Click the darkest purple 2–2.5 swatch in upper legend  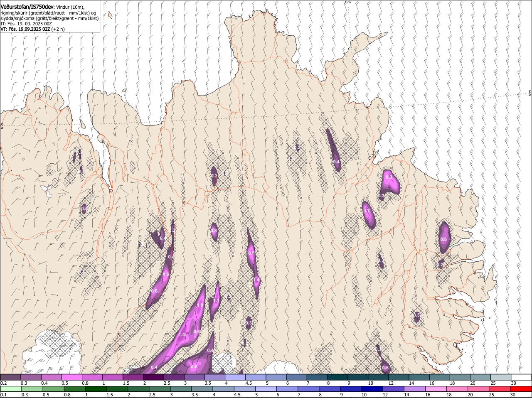point(153,377)
